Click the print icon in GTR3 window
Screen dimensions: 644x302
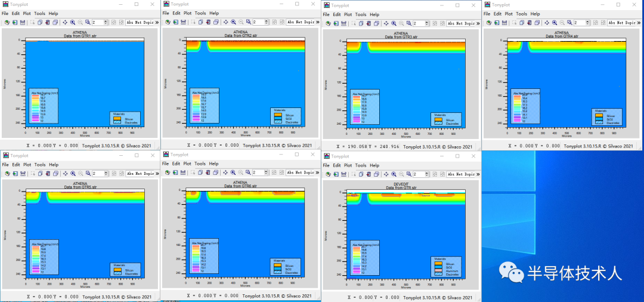coord(344,23)
